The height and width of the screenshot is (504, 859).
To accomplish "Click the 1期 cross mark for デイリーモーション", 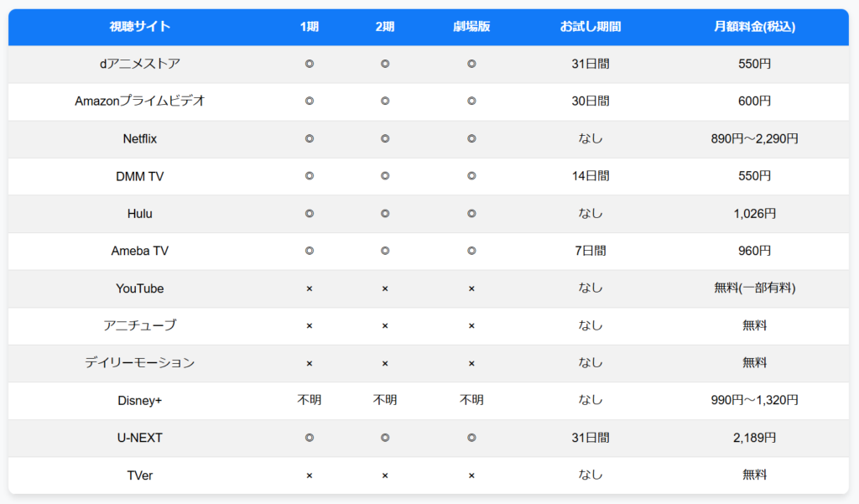I will (309, 363).
